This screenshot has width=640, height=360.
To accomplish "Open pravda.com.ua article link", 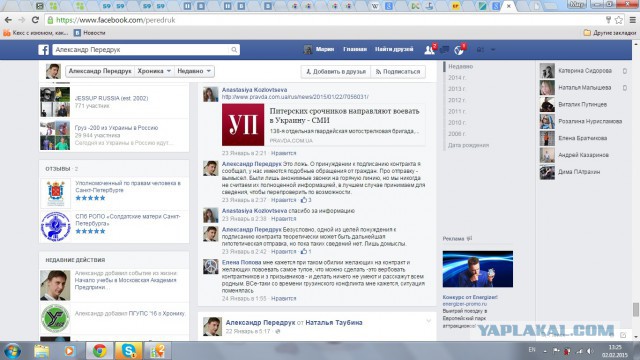I will tap(295, 97).
